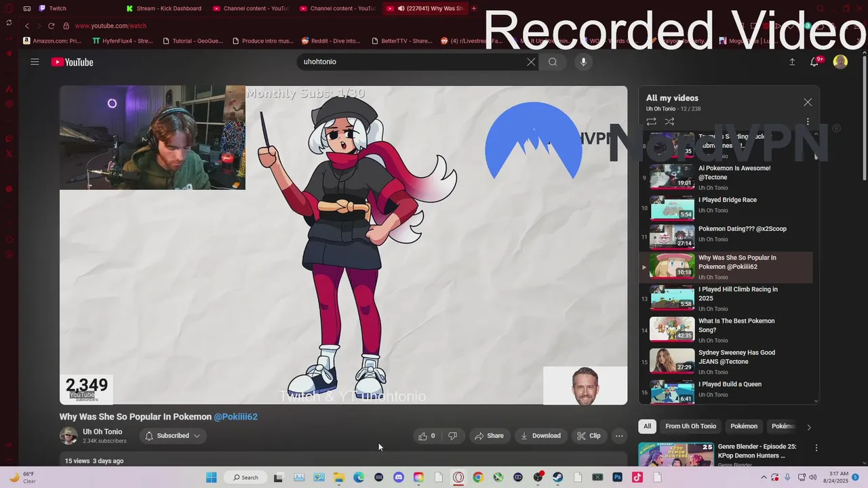
Task: Click the magnifier search button
Action: point(553,62)
